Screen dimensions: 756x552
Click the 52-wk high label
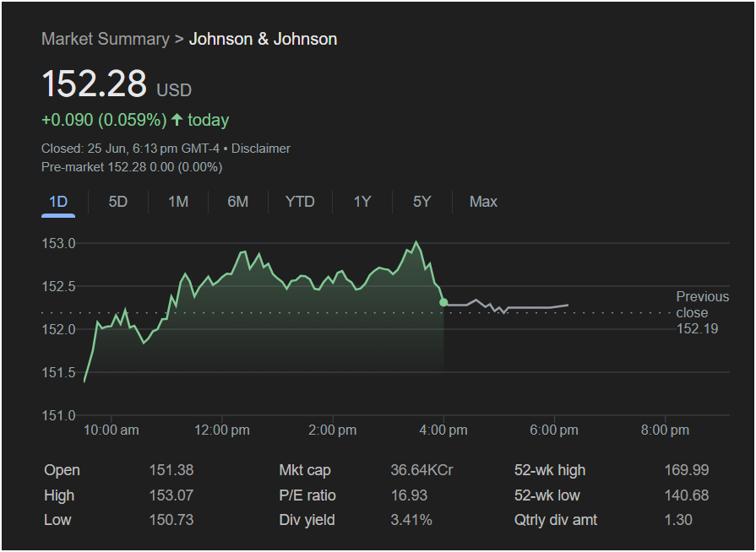(550, 470)
